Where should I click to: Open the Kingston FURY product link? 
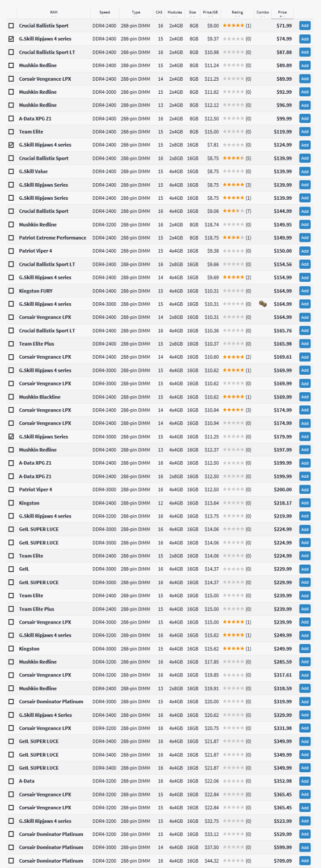pyautogui.click(x=35, y=291)
